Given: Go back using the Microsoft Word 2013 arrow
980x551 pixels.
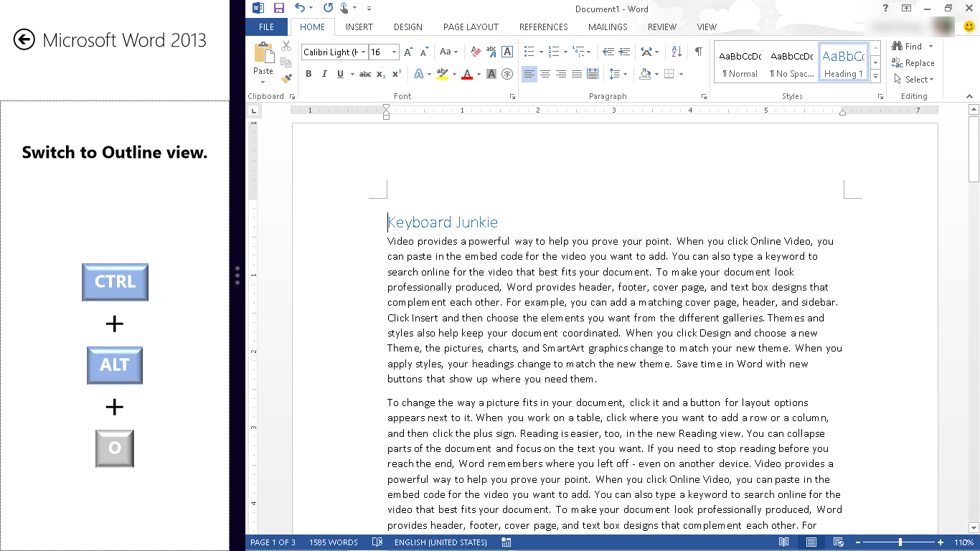Looking at the screenshot, I should coord(24,39).
